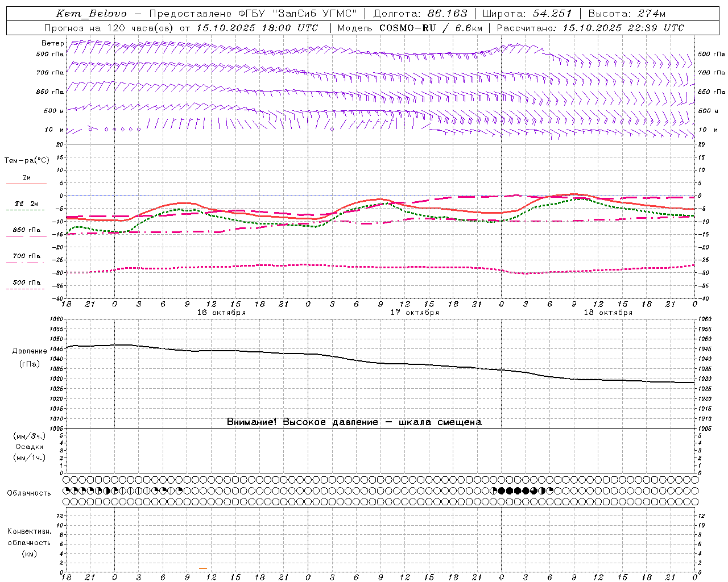Screen dimensions: 728x582
Task: Click the Конвективн. облачность (км) label
Action: tap(29, 542)
